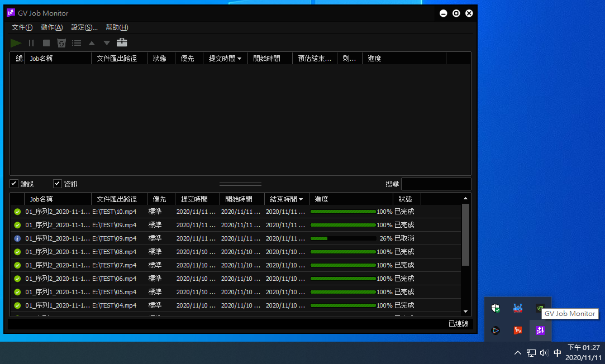Click the green check icon for 05.mp4 job
This screenshot has width=605, height=364.
coord(17,292)
